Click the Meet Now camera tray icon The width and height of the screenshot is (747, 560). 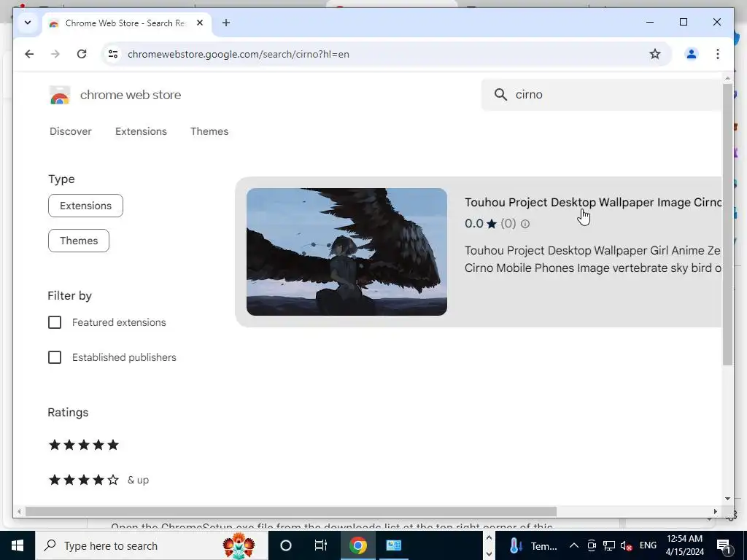pos(591,545)
